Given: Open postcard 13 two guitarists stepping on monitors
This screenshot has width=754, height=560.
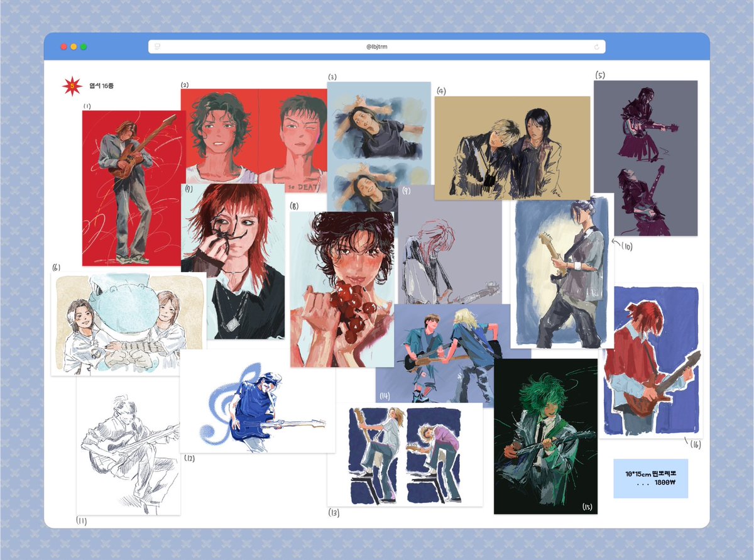Looking at the screenshot, I should point(405,454).
